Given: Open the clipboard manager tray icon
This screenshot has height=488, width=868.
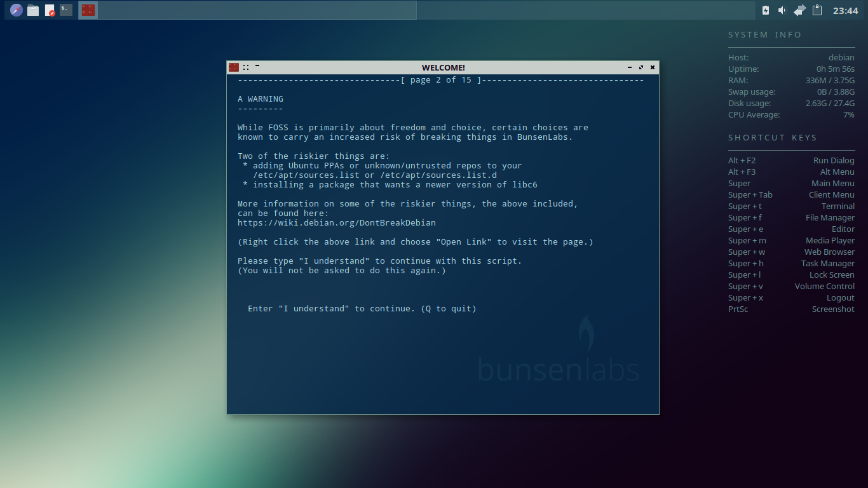Looking at the screenshot, I should [818, 10].
